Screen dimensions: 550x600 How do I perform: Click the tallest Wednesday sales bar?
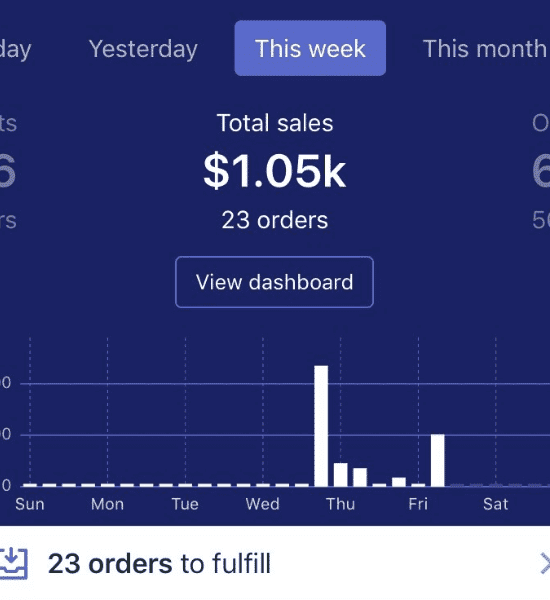(x=321, y=426)
